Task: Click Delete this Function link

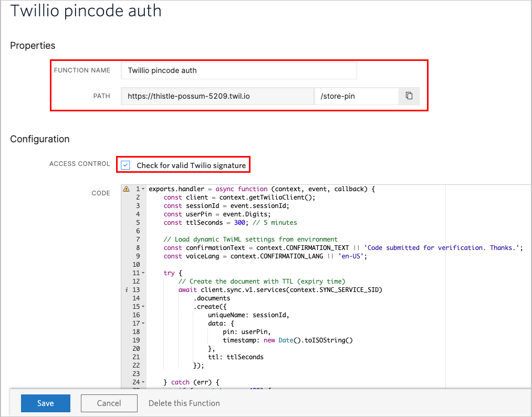Action: pyautogui.click(x=184, y=403)
